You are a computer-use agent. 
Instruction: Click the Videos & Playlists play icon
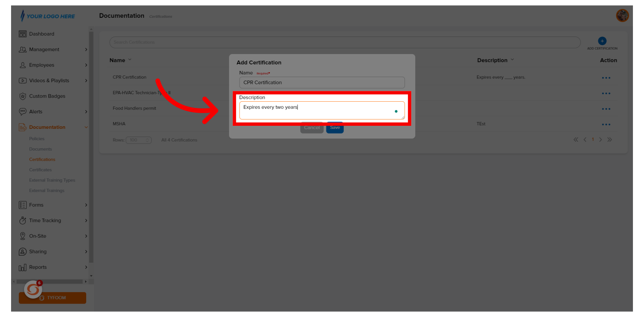pos(22,81)
